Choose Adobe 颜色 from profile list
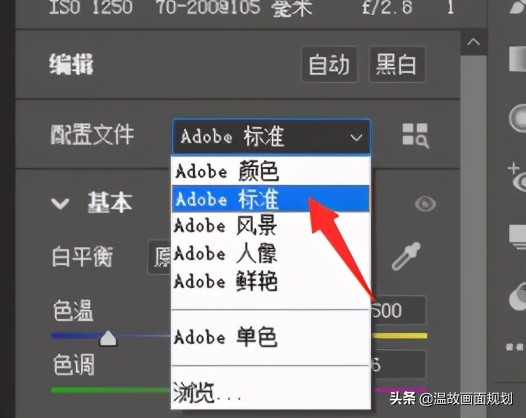Image resolution: width=526 pixels, height=418 pixels. tap(270, 171)
